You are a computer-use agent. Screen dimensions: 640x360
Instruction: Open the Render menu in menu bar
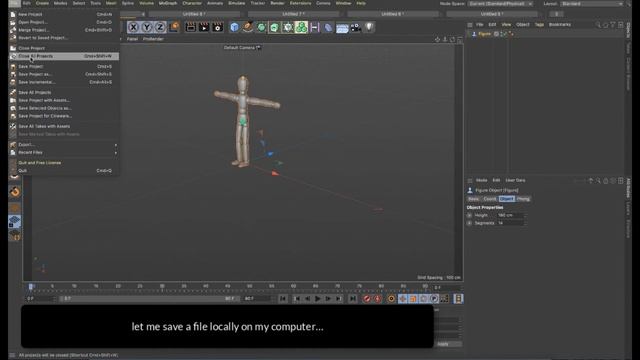pos(277,3)
